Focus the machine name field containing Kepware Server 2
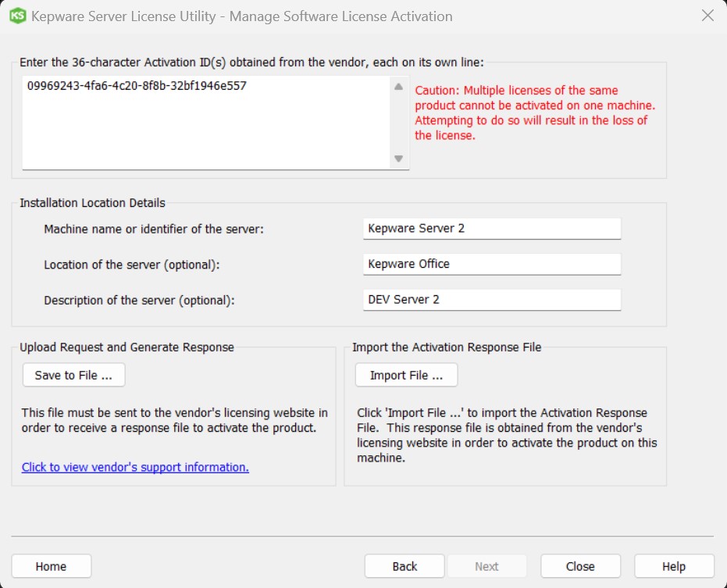Image resolution: width=727 pixels, height=588 pixels. (491, 229)
